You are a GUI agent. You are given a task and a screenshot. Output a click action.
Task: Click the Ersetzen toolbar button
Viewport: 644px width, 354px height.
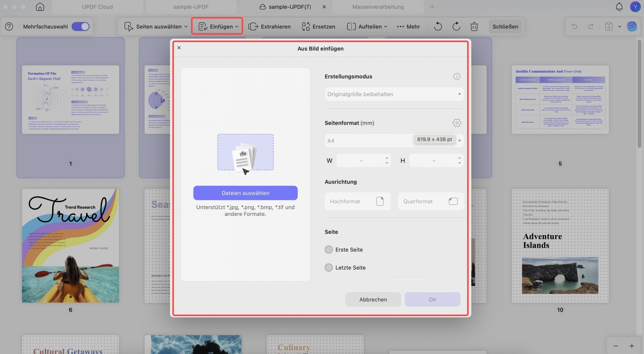pos(318,27)
